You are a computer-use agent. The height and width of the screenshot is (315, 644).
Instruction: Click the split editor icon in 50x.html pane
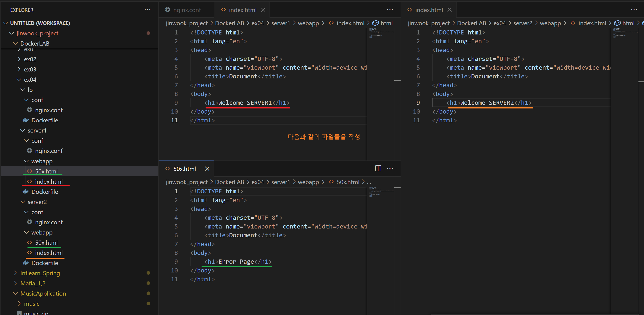tap(378, 169)
